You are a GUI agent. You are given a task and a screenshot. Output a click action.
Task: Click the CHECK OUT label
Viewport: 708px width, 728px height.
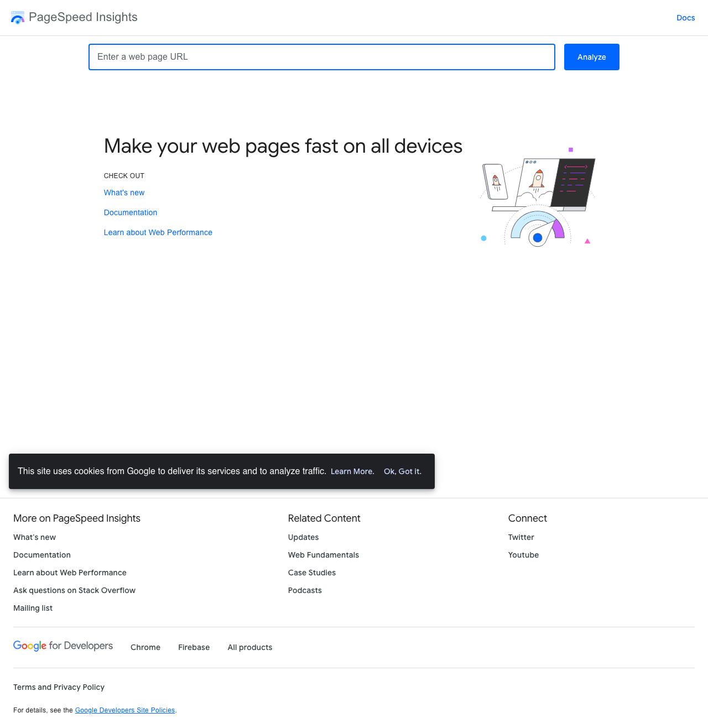[124, 176]
